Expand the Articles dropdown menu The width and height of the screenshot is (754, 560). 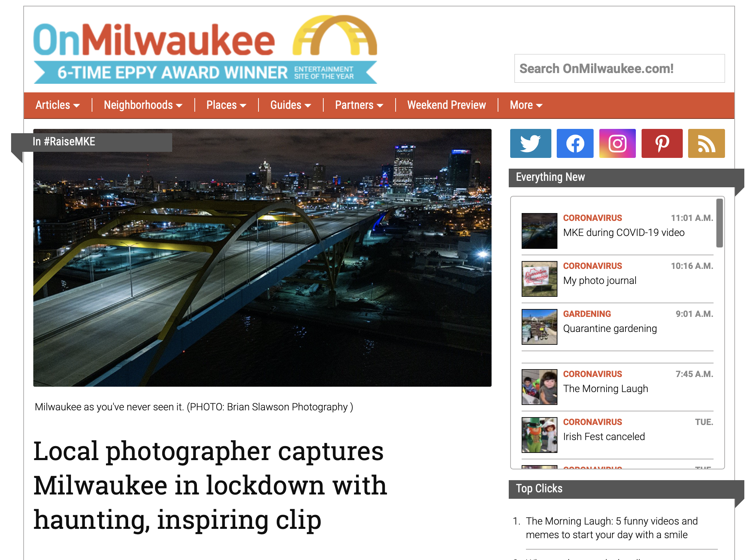tap(57, 105)
